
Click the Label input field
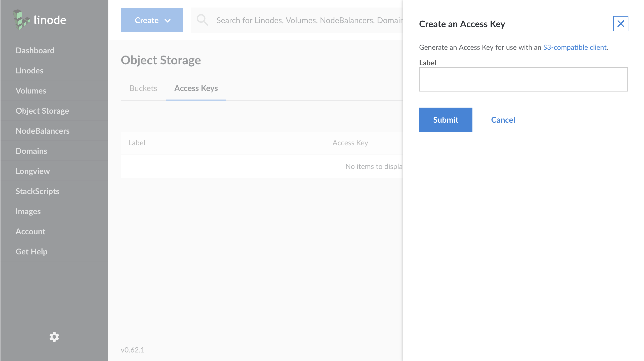[x=524, y=79]
